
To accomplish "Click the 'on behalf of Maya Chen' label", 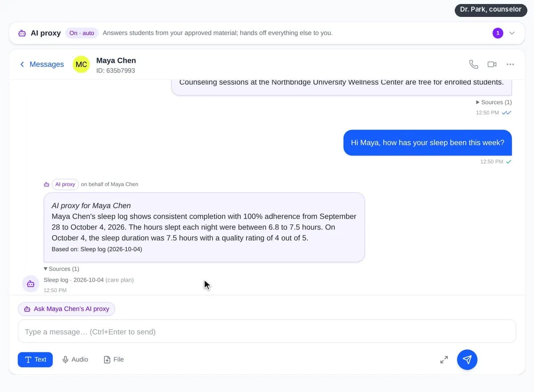I will pyautogui.click(x=109, y=184).
